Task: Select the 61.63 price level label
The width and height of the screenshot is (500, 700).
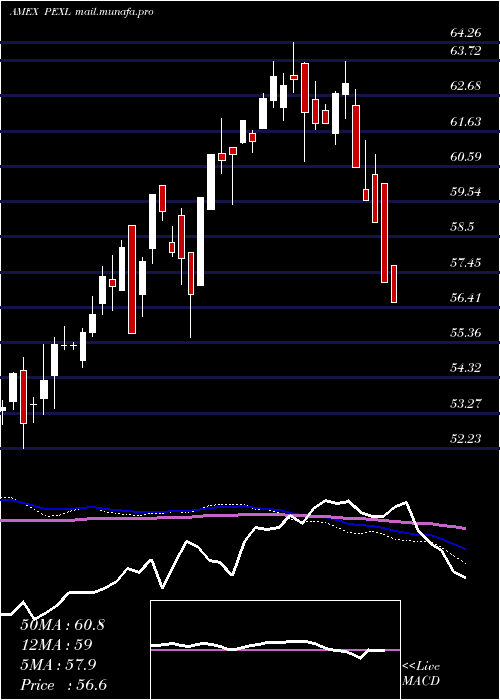Action: tap(466, 121)
